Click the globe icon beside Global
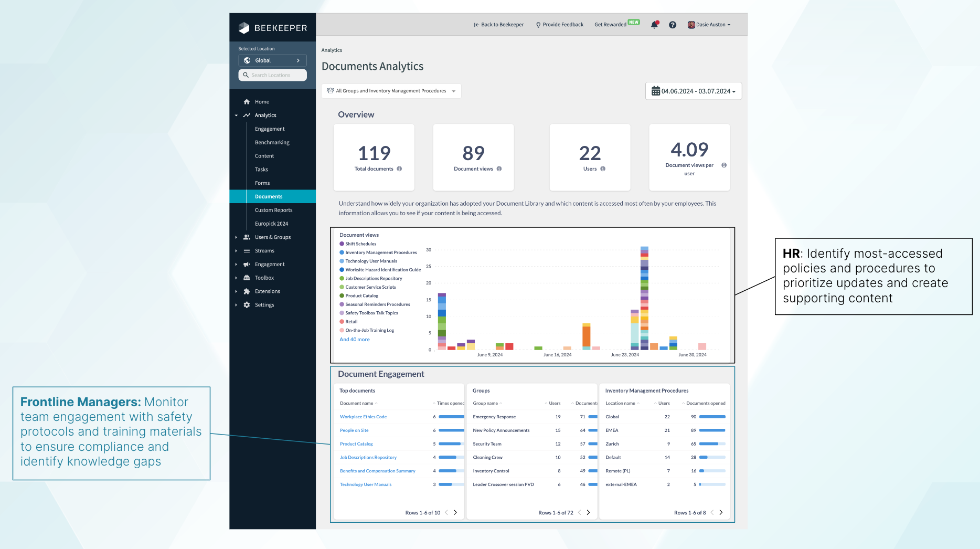This screenshot has height=549, width=980. 247,60
